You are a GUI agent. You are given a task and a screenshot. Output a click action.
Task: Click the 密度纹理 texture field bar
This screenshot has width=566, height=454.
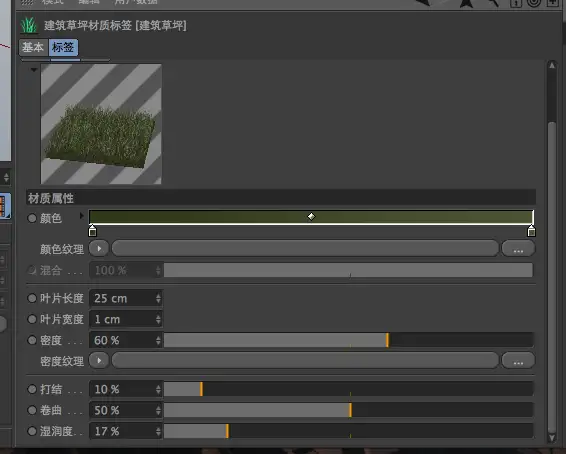(305, 361)
